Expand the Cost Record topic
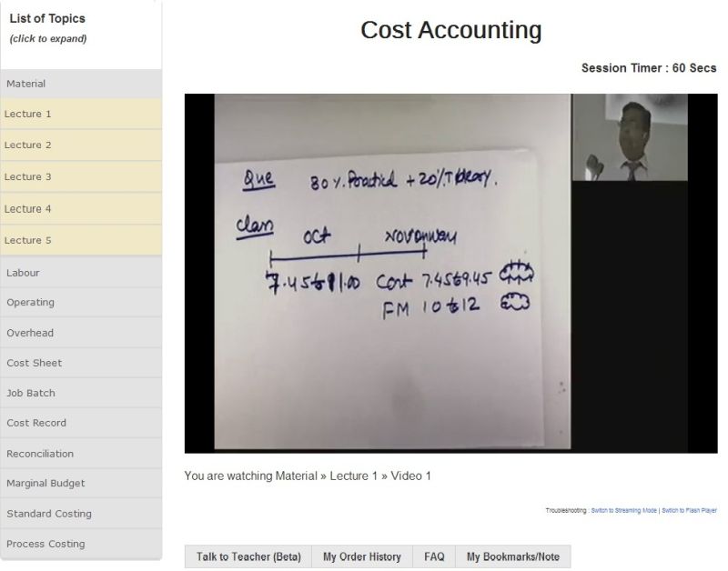The width and height of the screenshot is (728, 571). coord(81,423)
